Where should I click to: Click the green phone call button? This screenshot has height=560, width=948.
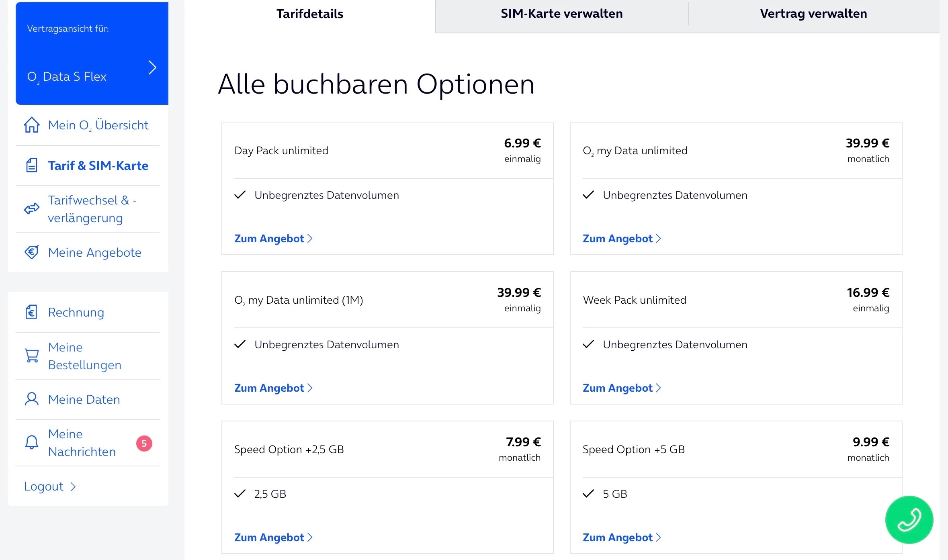(909, 519)
